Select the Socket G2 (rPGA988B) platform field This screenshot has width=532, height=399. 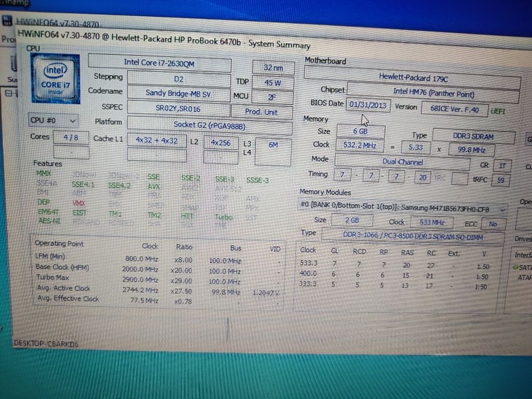(x=210, y=125)
